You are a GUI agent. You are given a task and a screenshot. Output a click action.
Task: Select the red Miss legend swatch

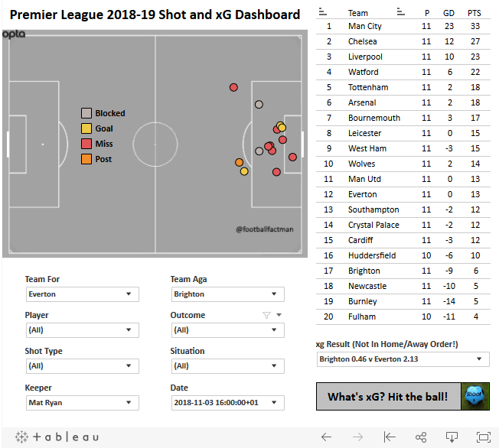click(x=86, y=144)
